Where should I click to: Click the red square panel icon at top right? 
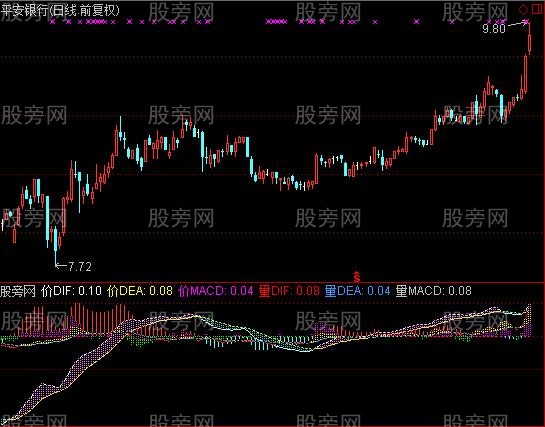pyautogui.click(x=537, y=9)
